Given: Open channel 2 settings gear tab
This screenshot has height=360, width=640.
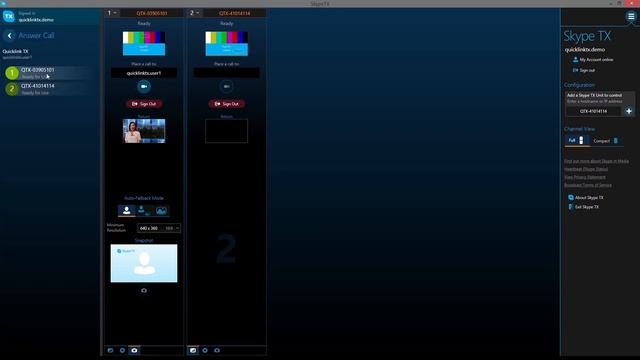Looking at the screenshot, I should 205,350.
